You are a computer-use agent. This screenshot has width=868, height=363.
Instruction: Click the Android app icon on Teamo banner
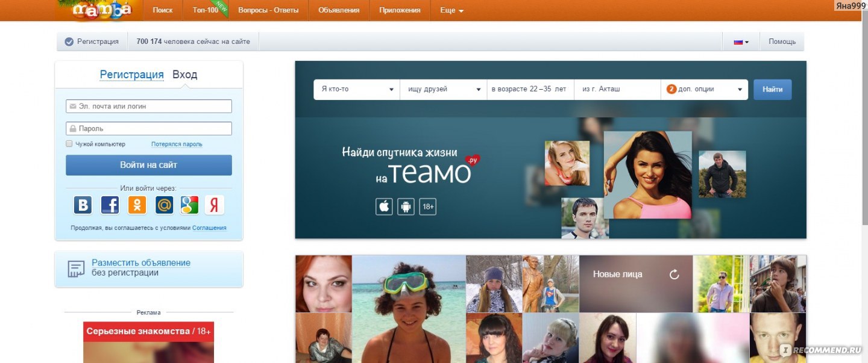tap(406, 206)
